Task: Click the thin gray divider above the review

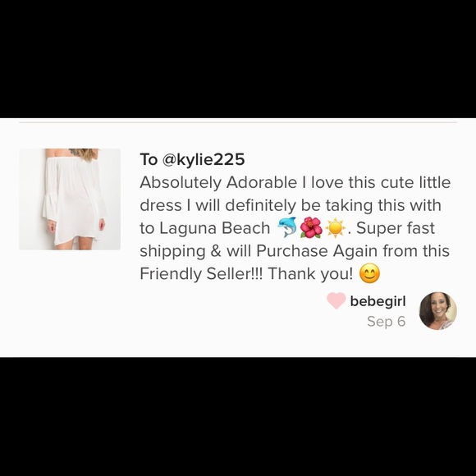Action: 238,122
